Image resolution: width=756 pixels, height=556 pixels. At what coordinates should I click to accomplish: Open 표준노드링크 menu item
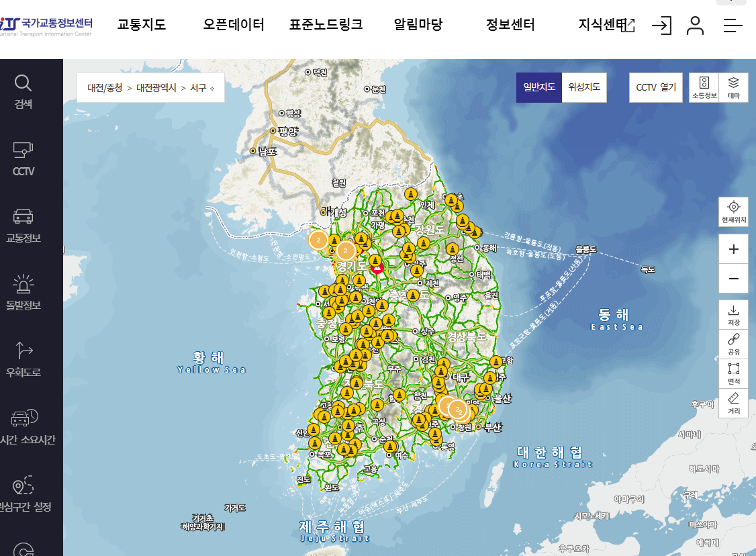[x=326, y=25]
